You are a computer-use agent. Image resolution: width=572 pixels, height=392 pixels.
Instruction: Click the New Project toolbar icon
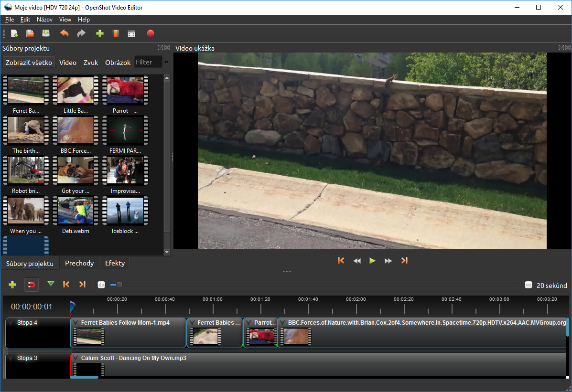[x=14, y=33]
